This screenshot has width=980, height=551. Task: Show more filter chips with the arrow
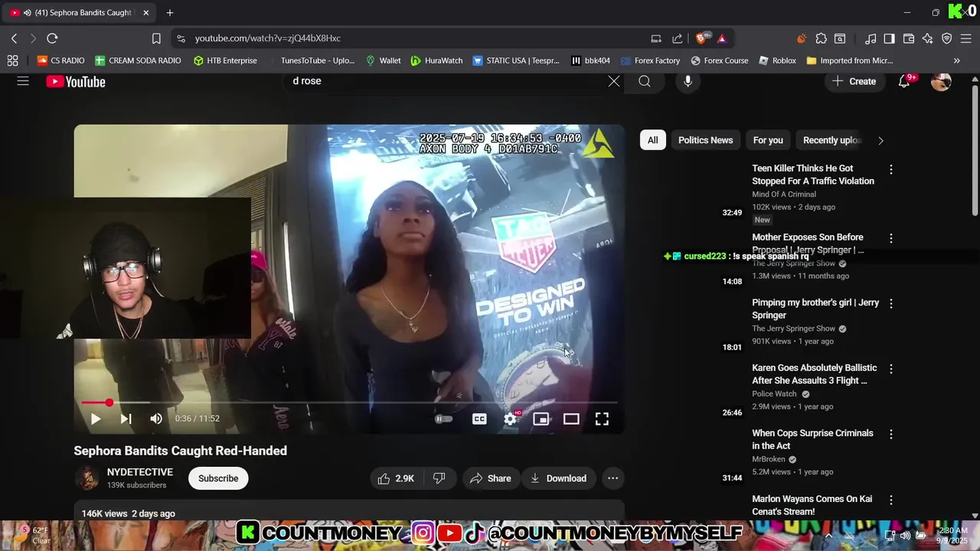point(880,140)
